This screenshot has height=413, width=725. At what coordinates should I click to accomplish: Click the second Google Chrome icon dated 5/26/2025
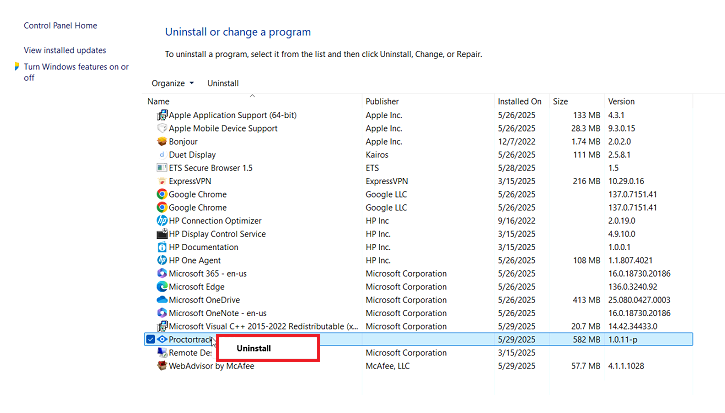(162, 207)
